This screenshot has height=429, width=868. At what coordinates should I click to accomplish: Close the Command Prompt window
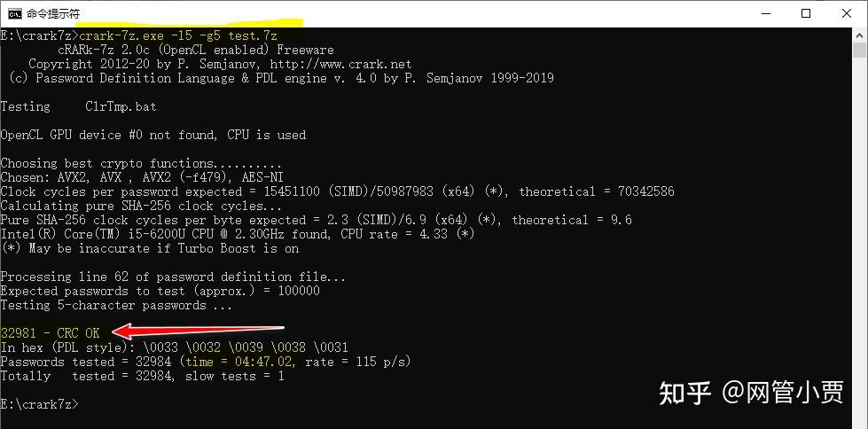coord(847,13)
